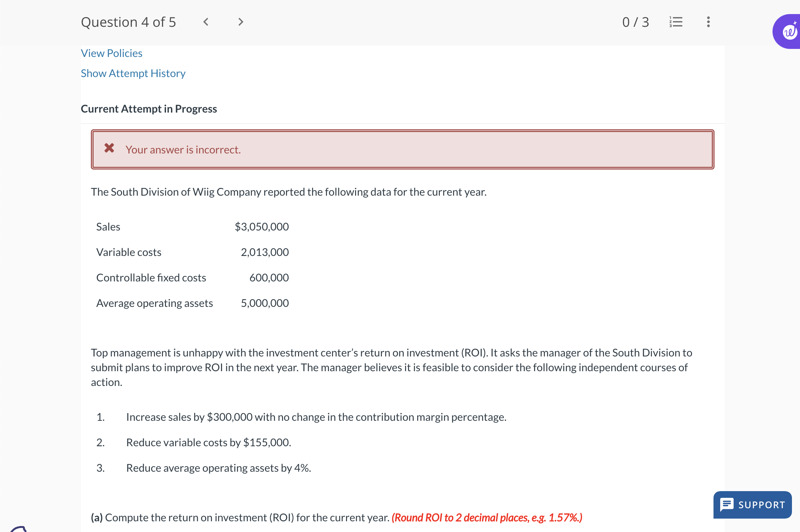Open Show Attempt History link
Image resolution: width=800 pixels, height=532 pixels.
pos(133,73)
